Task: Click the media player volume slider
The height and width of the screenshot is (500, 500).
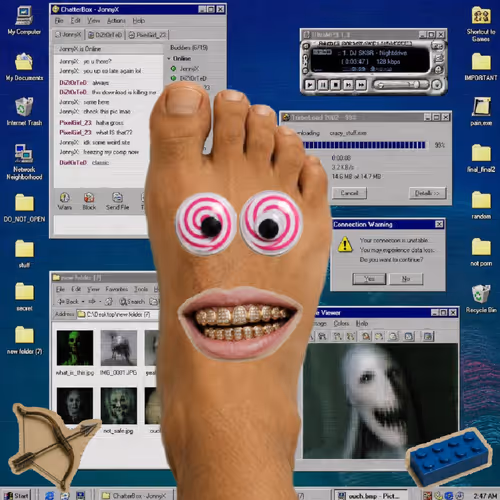Action: click(401, 85)
